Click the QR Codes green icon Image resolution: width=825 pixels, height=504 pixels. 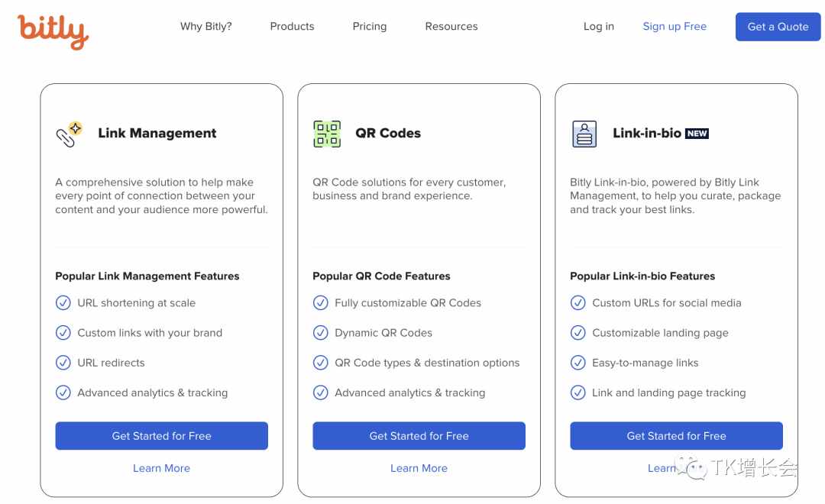[327, 134]
